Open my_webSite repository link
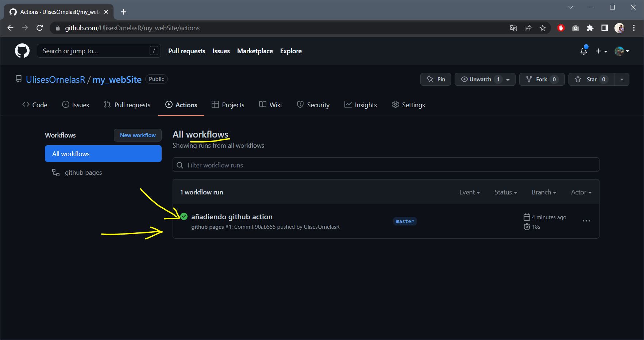The height and width of the screenshot is (340, 644). point(117,80)
